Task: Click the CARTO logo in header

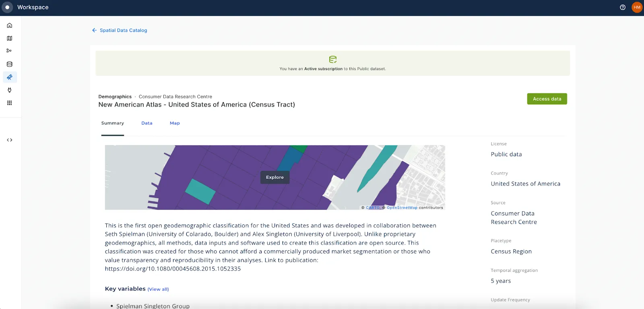Action: click(7, 7)
